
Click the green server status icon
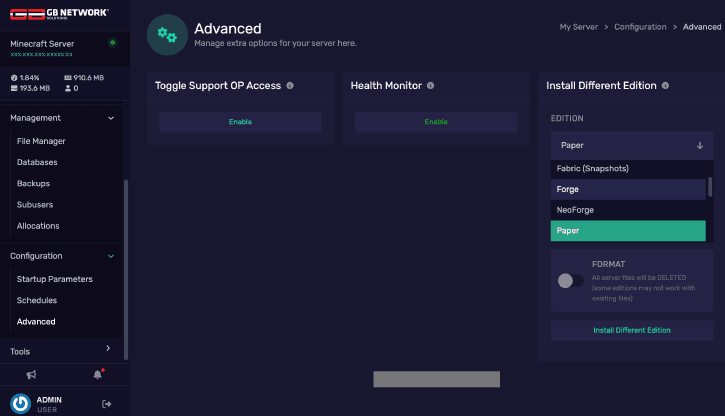click(112, 43)
